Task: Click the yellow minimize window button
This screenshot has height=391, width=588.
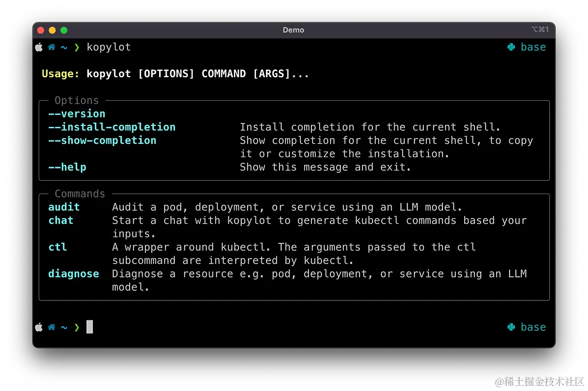Action: coord(52,30)
